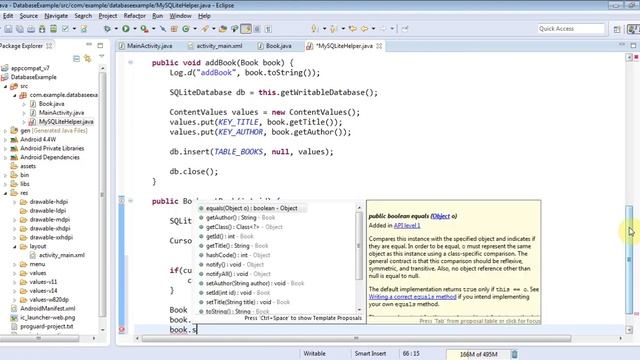640x360 pixels.
Task: Switch to the activity_main.xml tab
Action: pyautogui.click(x=219, y=46)
